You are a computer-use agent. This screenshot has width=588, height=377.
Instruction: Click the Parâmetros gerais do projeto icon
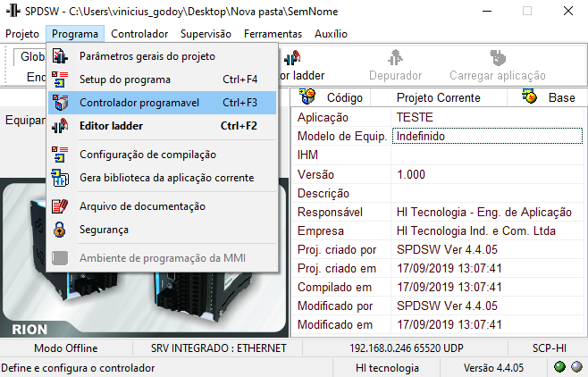[60, 56]
